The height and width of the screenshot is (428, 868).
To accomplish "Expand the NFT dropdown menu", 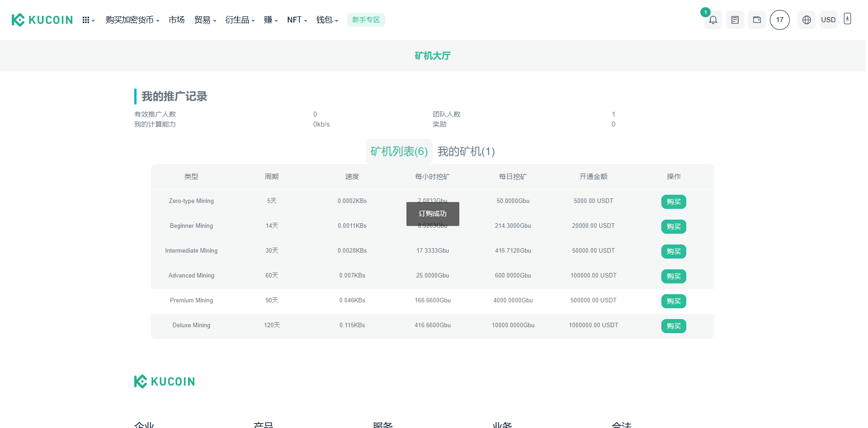I will tap(297, 20).
